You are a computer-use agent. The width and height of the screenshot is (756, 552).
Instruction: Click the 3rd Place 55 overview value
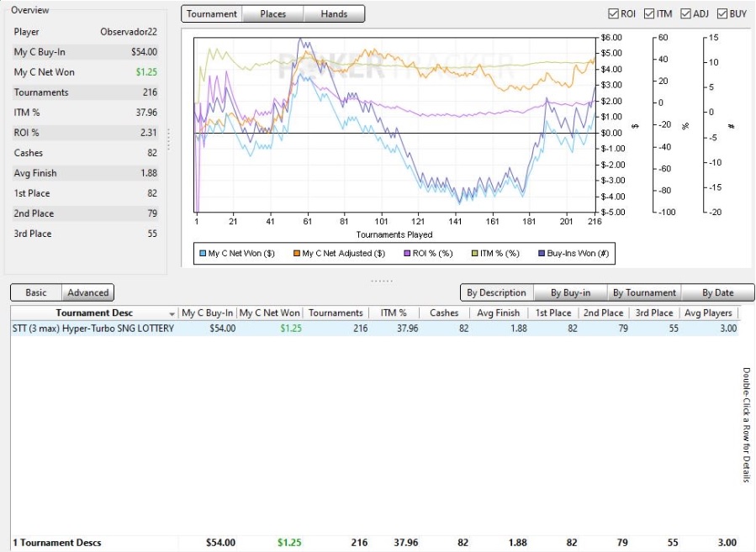pyautogui.click(x=152, y=234)
